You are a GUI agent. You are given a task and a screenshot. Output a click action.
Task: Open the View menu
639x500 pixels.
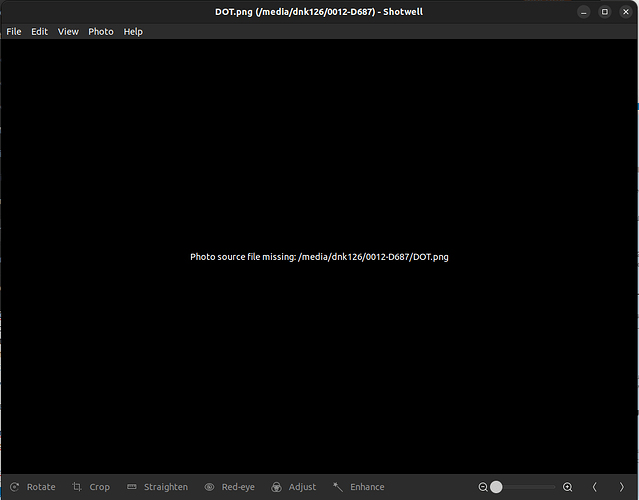[x=68, y=32]
